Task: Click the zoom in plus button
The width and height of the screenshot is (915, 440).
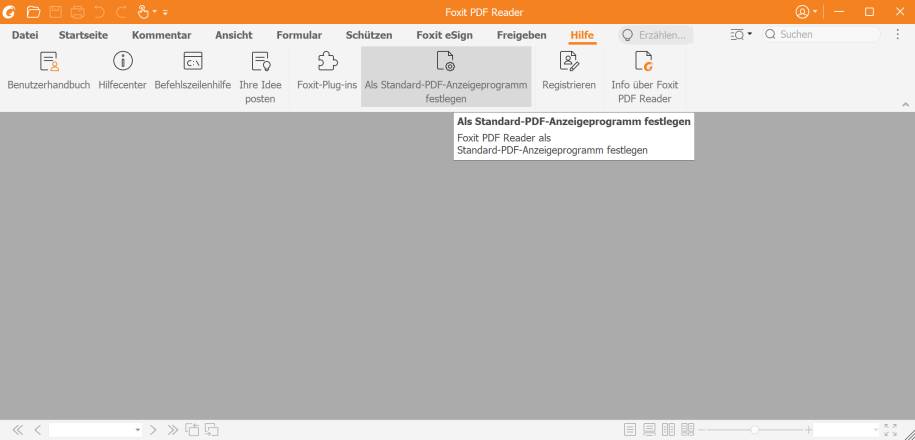Action: click(809, 430)
